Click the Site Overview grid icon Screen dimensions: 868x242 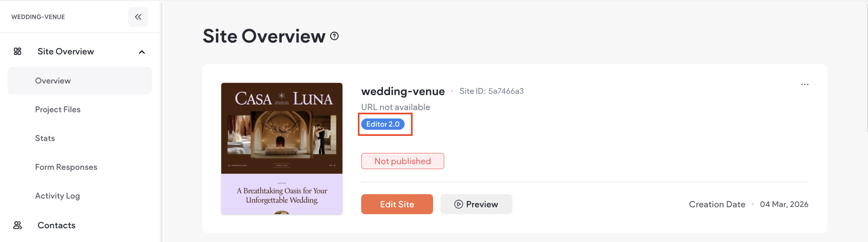coord(17,52)
